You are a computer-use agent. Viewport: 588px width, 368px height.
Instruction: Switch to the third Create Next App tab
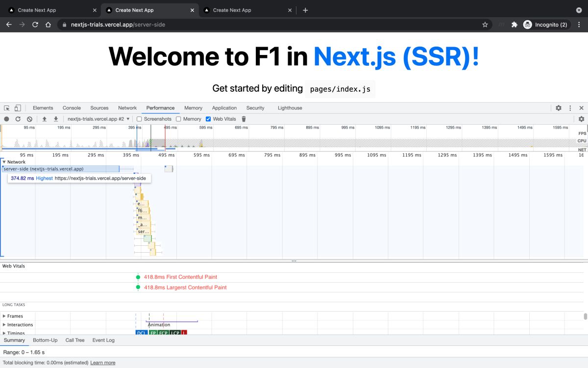coord(246,10)
